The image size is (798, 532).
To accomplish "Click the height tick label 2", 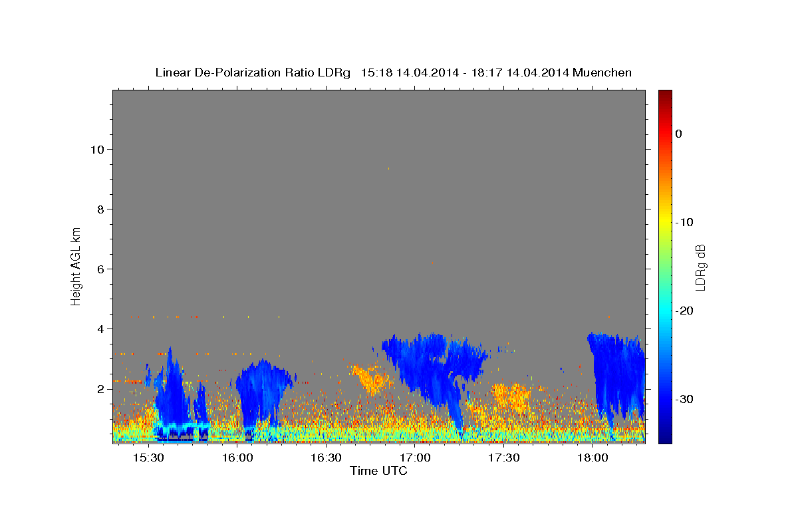I will pyautogui.click(x=101, y=388).
